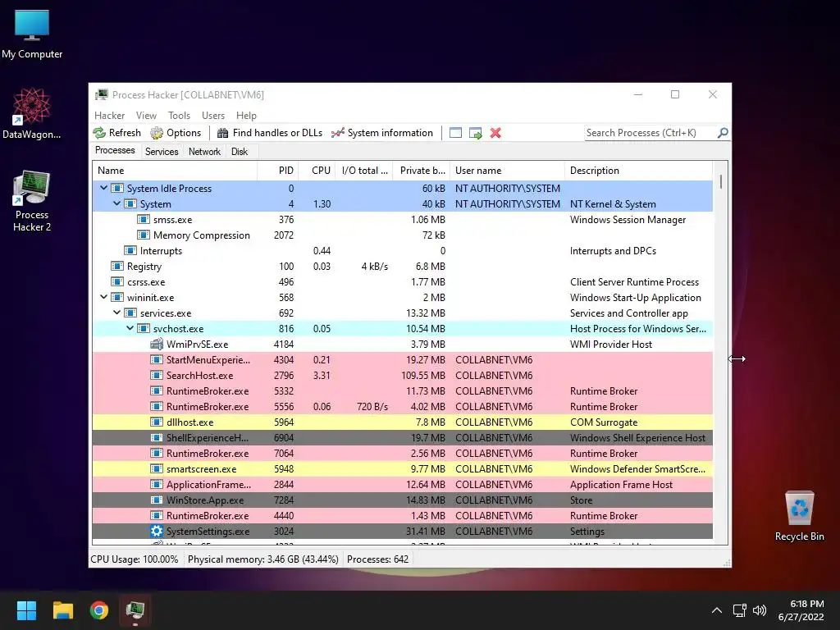The height and width of the screenshot is (630, 840).
Task: Focus the Search Processes input field
Action: [651, 133]
